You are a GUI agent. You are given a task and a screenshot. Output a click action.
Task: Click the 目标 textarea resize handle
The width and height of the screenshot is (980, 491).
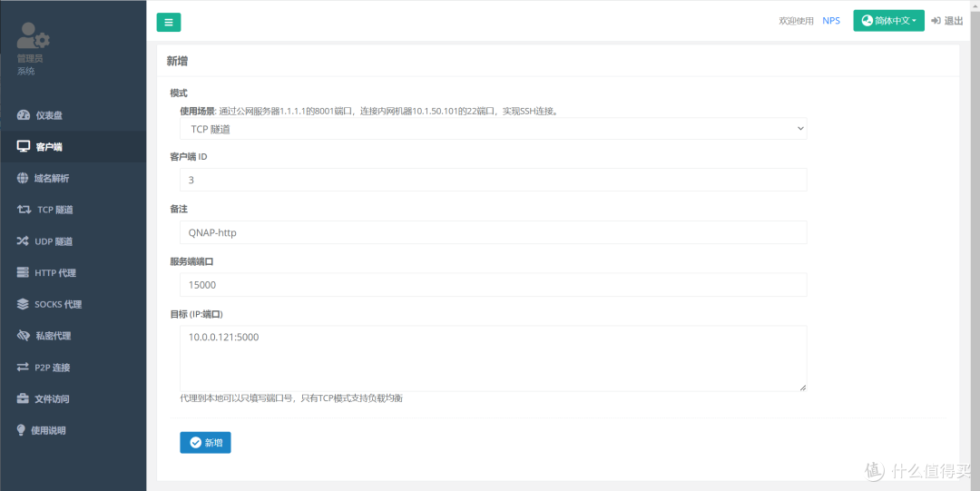[802, 387]
